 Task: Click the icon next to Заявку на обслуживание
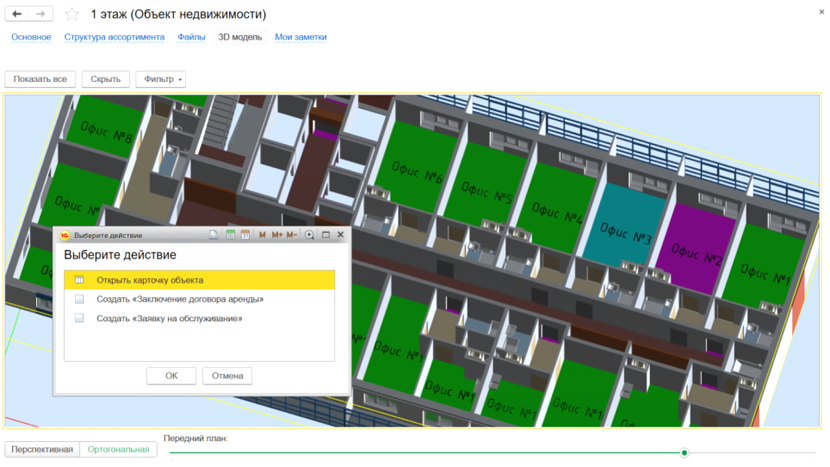[79, 318]
